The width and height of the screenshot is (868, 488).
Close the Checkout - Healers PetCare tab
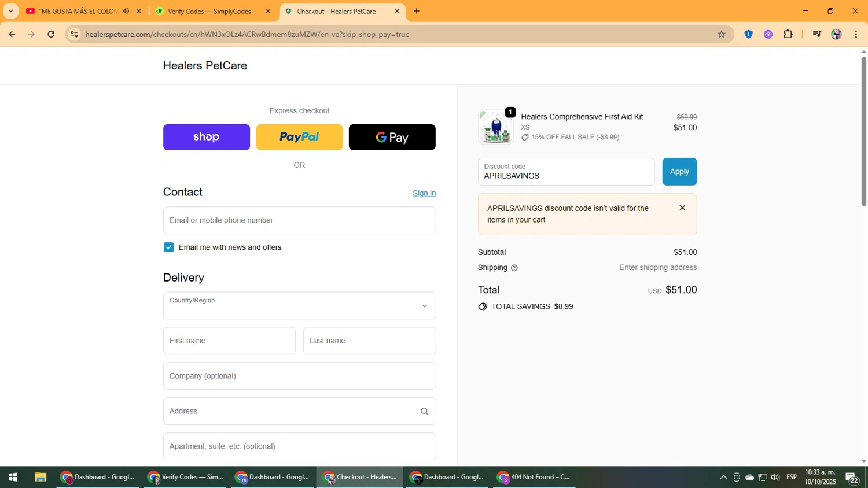pos(397,11)
